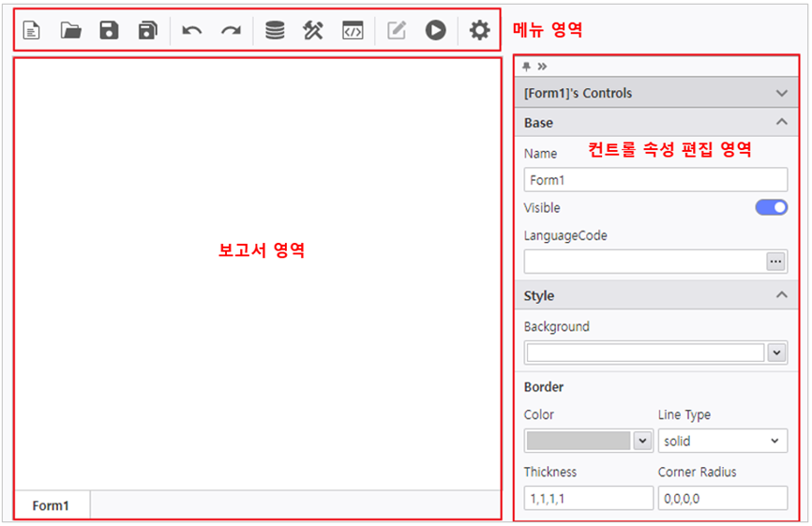Click the Border section label
Viewport: 812px width, 526px height.
point(543,386)
